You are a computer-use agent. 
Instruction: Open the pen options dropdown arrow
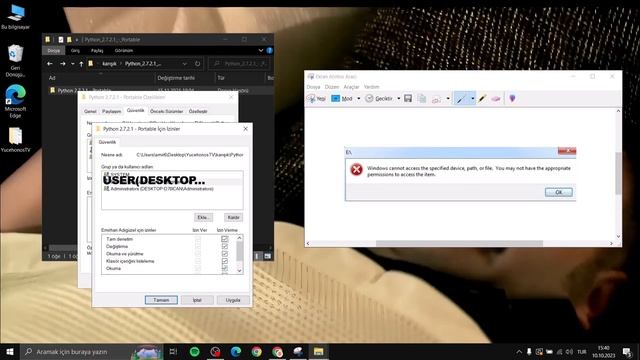click(x=472, y=98)
